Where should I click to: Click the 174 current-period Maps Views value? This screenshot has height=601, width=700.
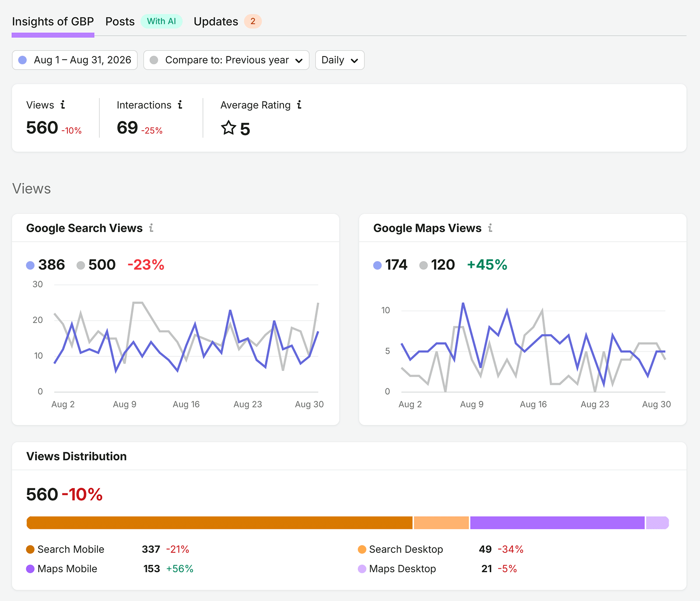(396, 265)
